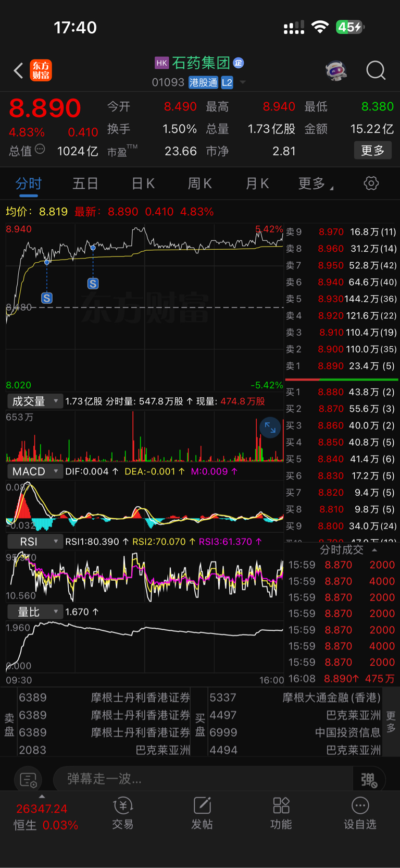Tap the intraday price line chart
Screen dimensions: 400x868
click(x=144, y=308)
